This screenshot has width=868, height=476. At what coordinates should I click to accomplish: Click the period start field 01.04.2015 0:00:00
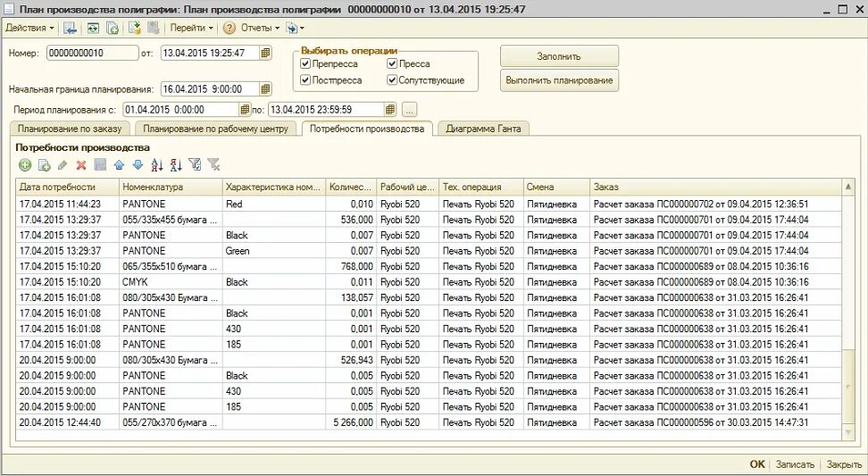pyautogui.click(x=180, y=110)
